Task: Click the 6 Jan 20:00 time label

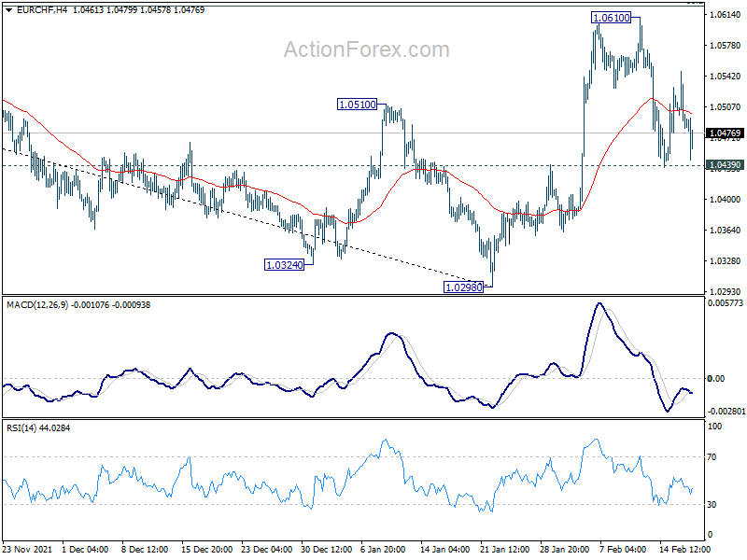Action: (383, 549)
